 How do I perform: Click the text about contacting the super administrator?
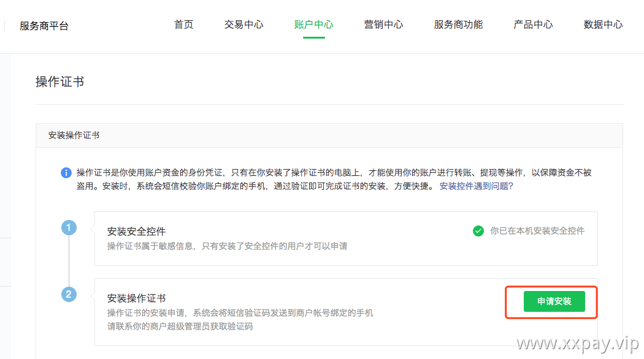coord(180,327)
